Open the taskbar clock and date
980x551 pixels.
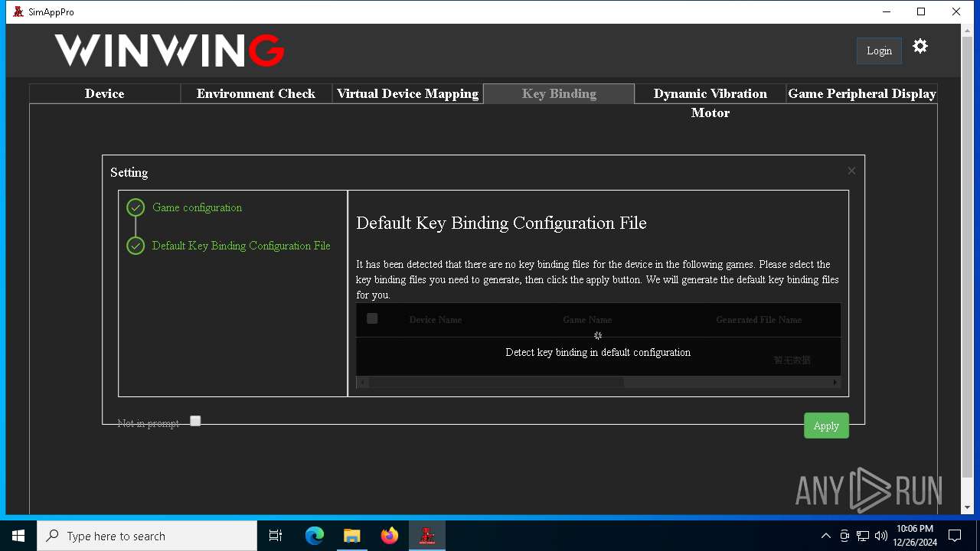pos(914,536)
